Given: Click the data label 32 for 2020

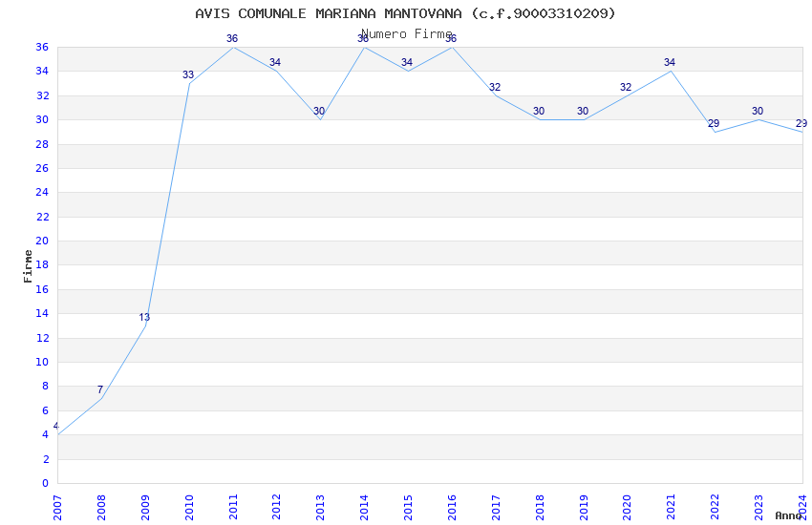Looking at the screenshot, I should [626, 88].
